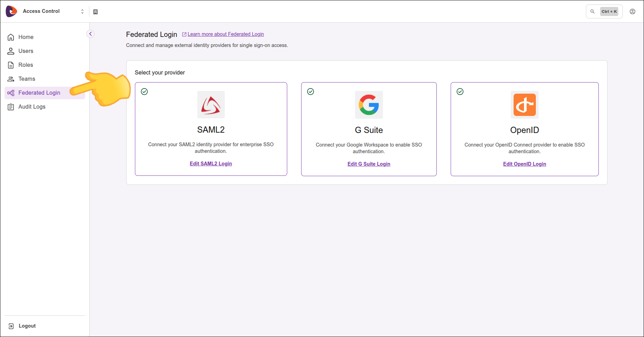Open the Users section from the sidebar
The width and height of the screenshot is (644, 337).
coord(26,51)
